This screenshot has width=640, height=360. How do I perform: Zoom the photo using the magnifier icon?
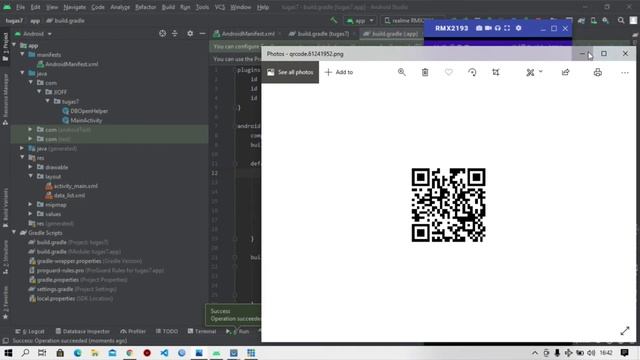point(402,72)
